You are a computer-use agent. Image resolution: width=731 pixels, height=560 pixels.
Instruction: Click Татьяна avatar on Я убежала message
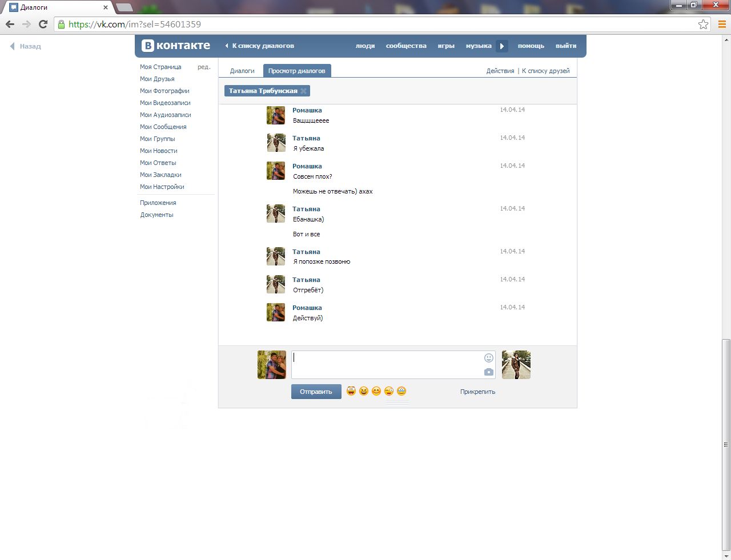point(276,143)
